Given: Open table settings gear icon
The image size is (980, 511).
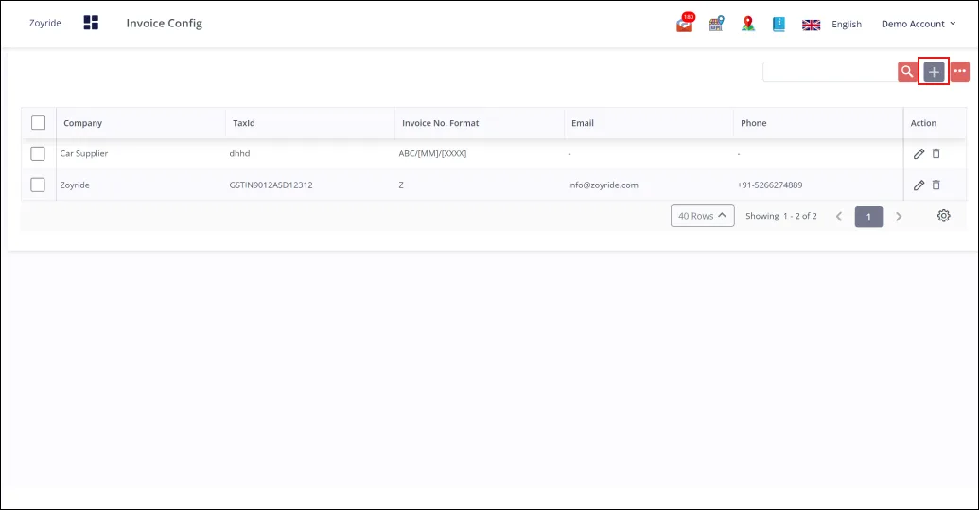Looking at the screenshot, I should (944, 216).
